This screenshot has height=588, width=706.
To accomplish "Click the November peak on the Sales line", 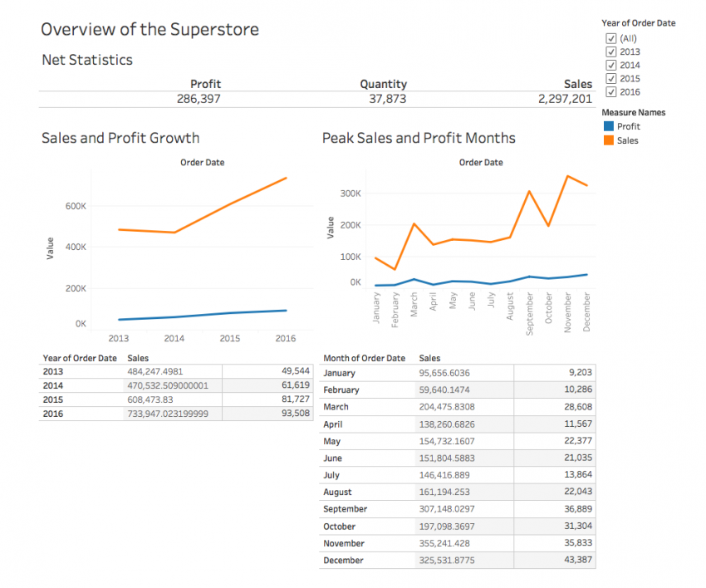I will (569, 175).
